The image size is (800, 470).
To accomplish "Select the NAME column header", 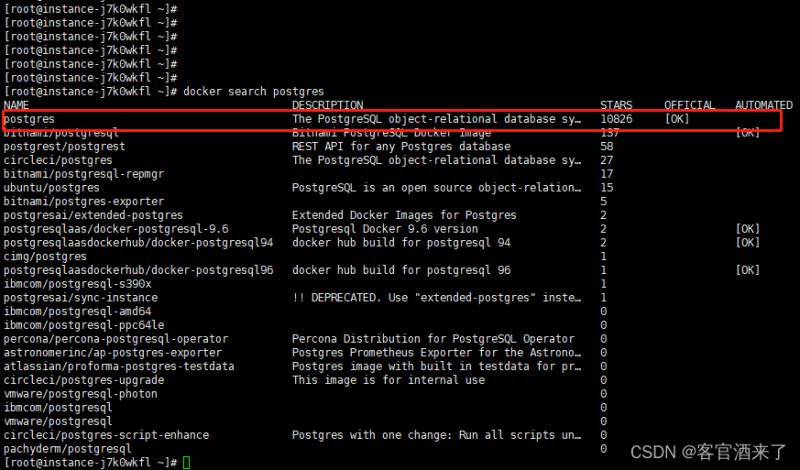I will click(x=16, y=105).
